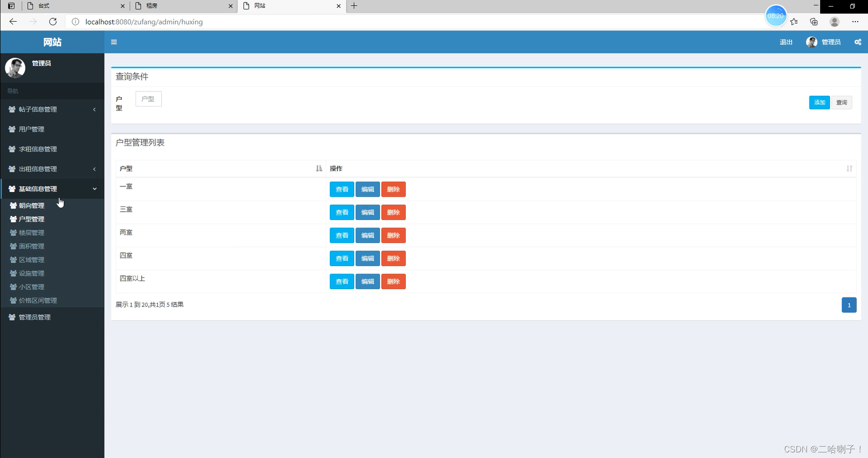Screen dimensions: 868x458
Task: Click 删除 for the 四室以上 row
Action: coord(394,282)
